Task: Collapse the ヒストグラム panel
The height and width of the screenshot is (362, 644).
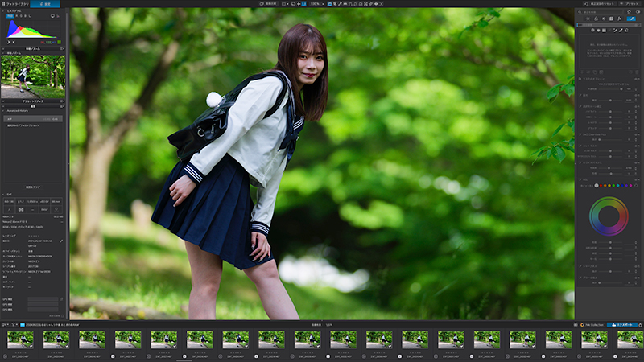Action: [x=3, y=11]
